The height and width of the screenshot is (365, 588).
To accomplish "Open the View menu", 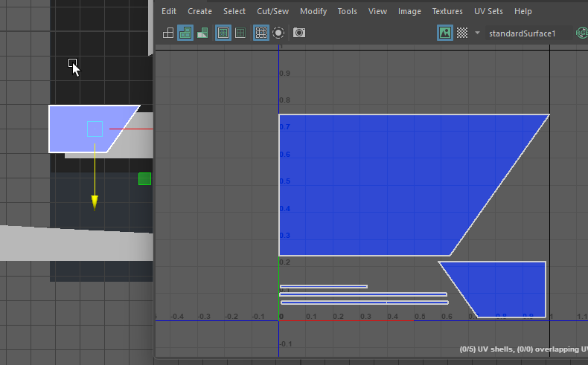I will point(377,11).
